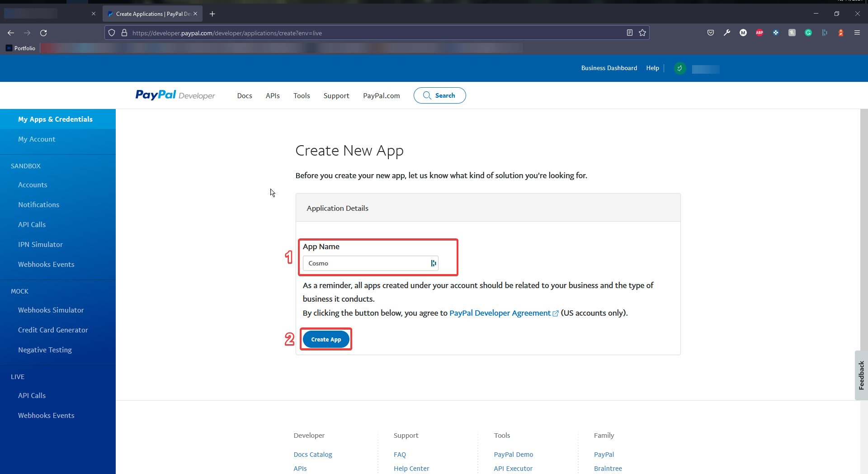The image size is (868, 474).
Task: Open the Support menu
Action: click(x=336, y=96)
